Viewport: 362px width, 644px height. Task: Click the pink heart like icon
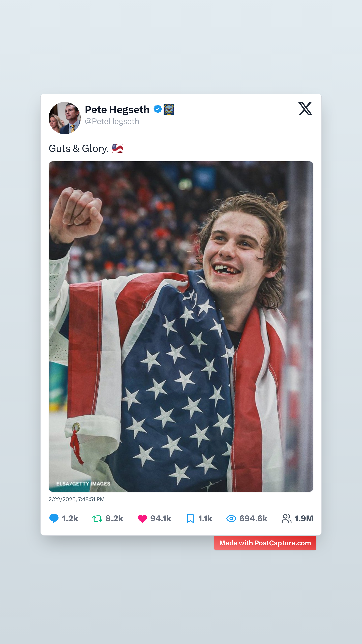142,519
